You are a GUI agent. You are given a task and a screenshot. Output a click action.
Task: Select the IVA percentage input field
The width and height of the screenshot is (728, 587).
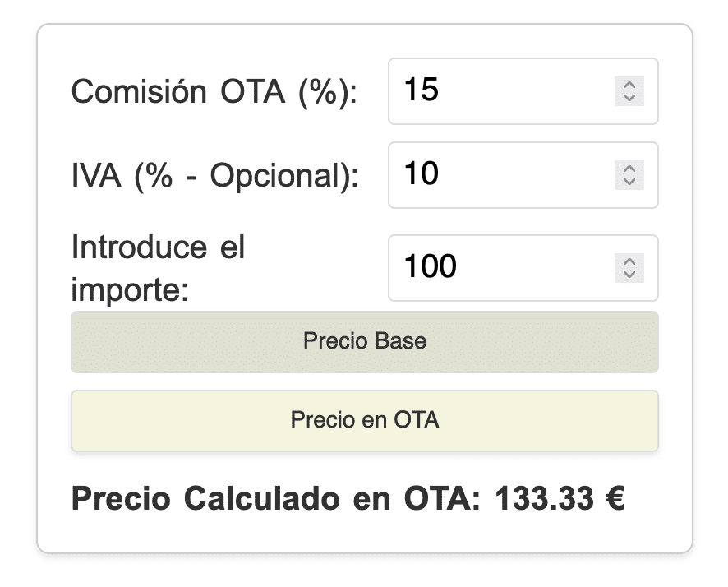pos(493,175)
